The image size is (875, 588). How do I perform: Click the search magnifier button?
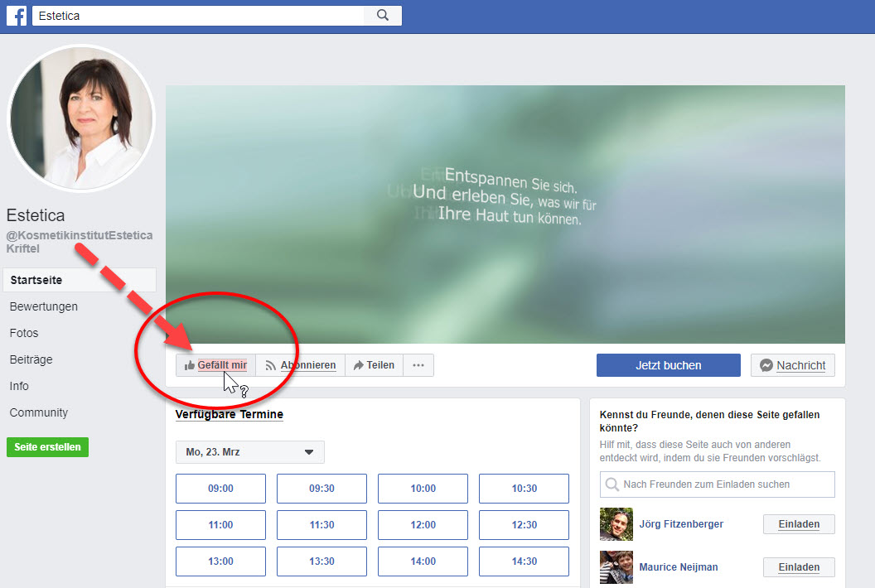coord(382,16)
